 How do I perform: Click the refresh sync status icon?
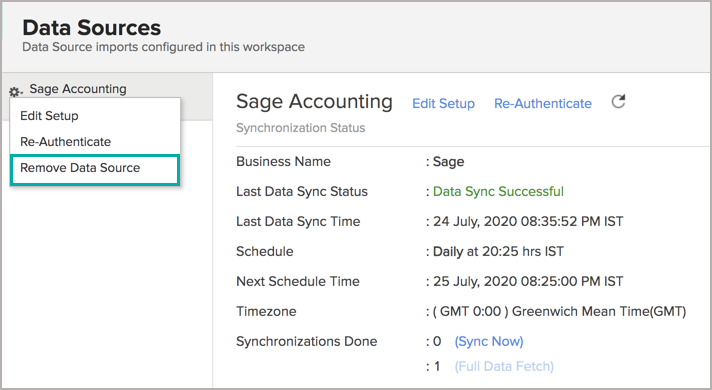point(618,102)
